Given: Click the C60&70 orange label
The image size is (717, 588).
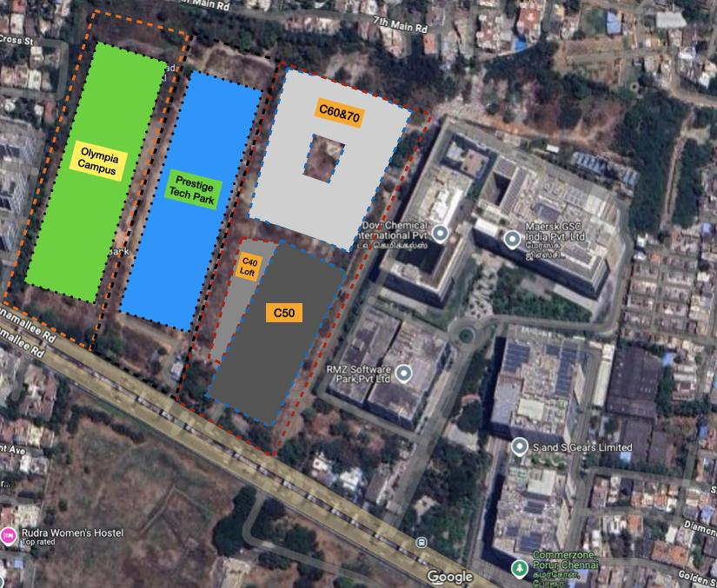Looking at the screenshot, I should pyautogui.click(x=339, y=112).
